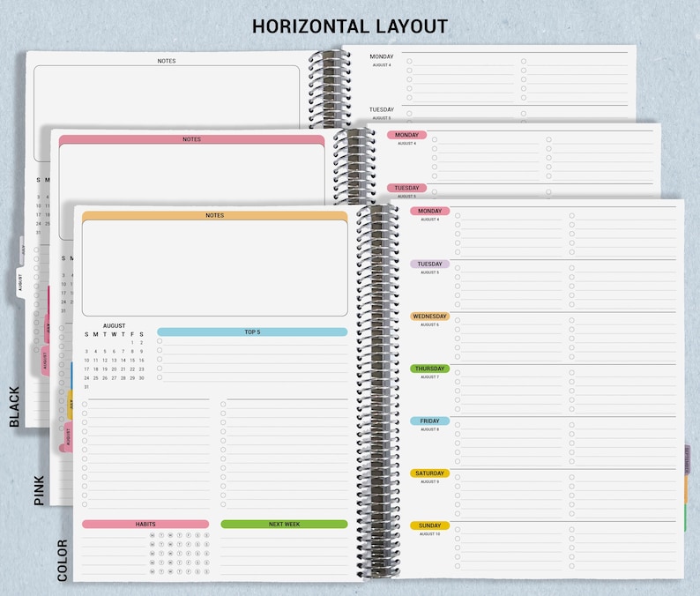Click the orange WEDNESDAY label

tap(430, 317)
